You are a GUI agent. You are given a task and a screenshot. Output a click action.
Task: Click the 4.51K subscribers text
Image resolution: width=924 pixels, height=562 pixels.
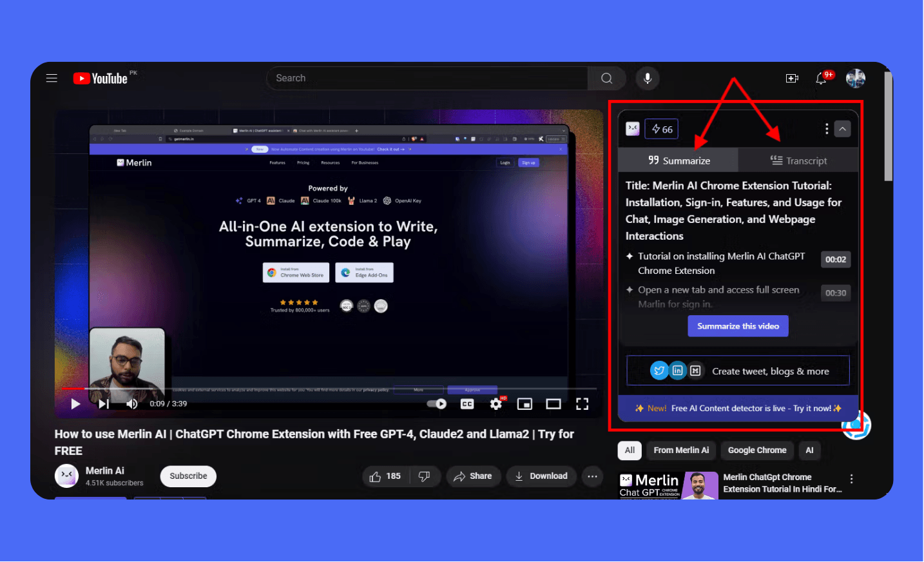[x=114, y=483]
